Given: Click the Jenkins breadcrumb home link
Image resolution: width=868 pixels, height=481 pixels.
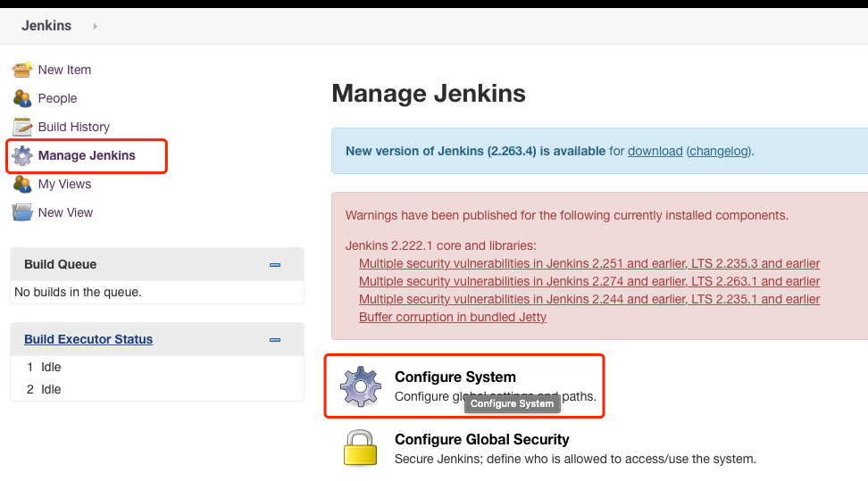Looking at the screenshot, I should pos(46,26).
